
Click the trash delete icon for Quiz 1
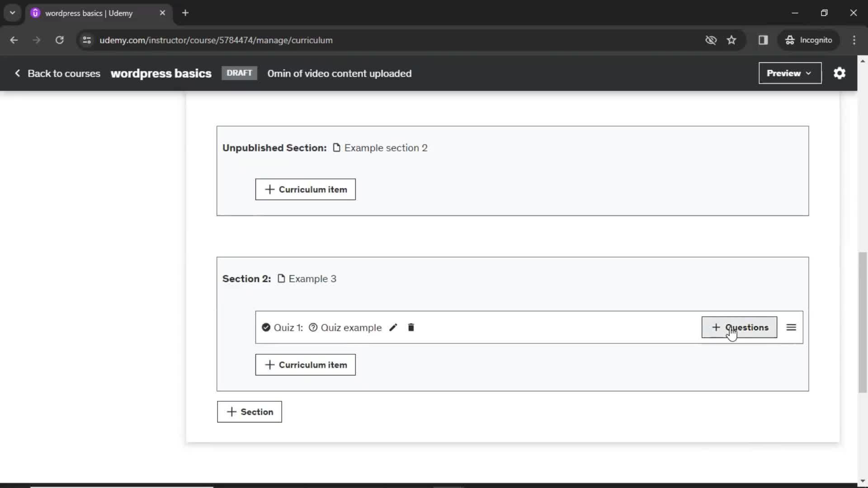(411, 327)
